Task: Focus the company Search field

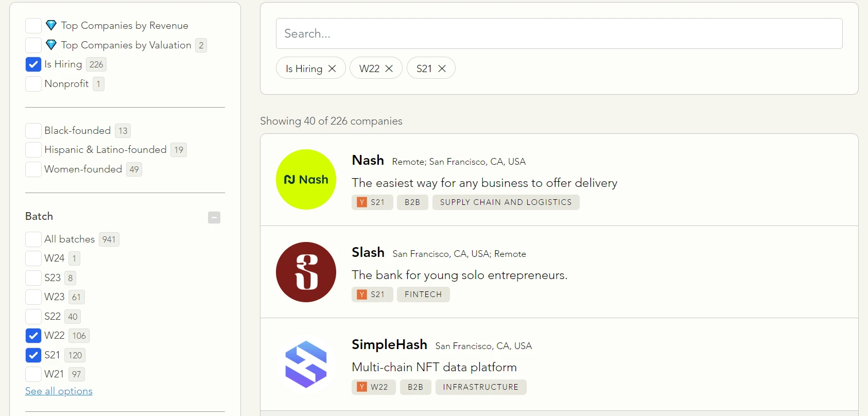Action: click(559, 33)
